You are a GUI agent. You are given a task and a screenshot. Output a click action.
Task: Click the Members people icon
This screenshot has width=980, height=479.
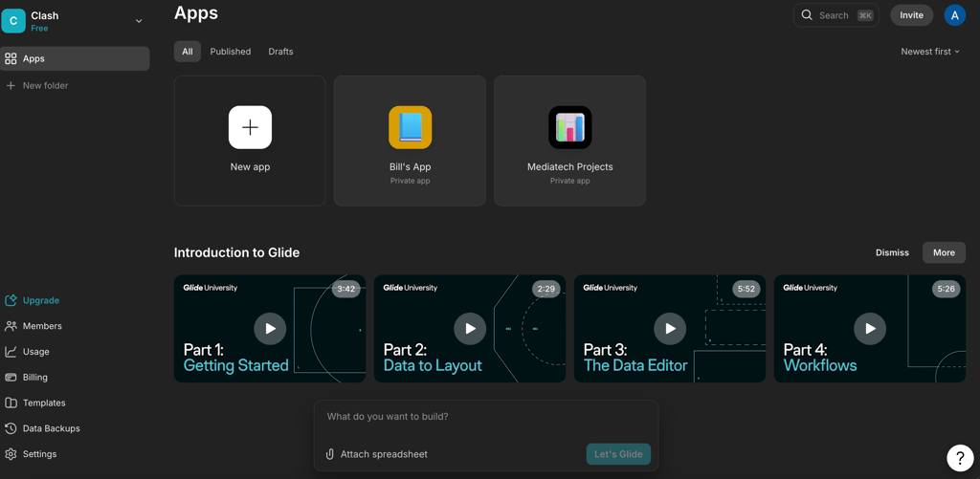tap(11, 326)
